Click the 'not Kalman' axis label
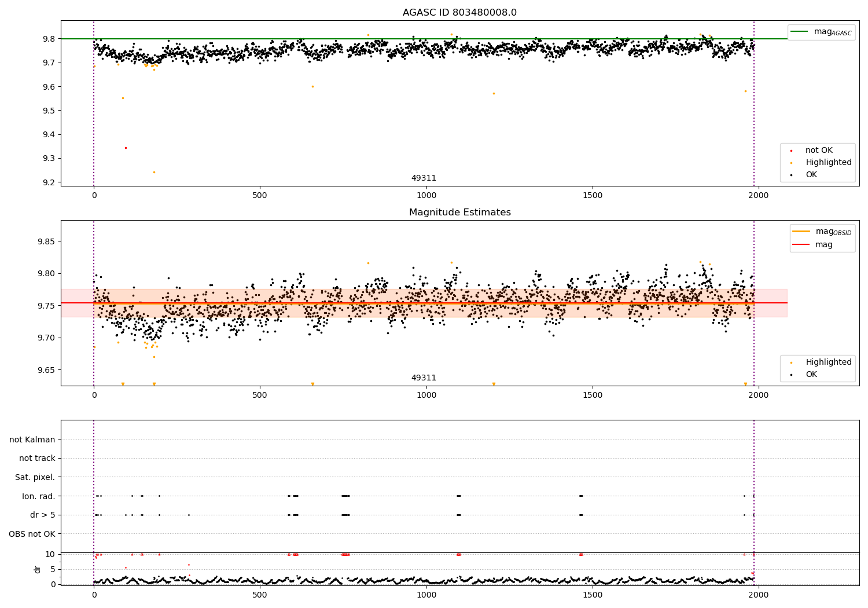 32,439
